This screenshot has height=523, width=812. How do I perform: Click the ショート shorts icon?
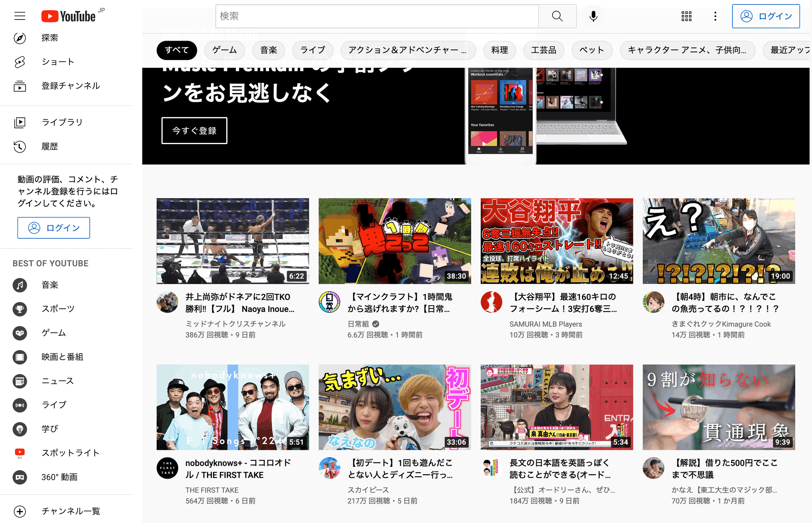[x=20, y=62]
